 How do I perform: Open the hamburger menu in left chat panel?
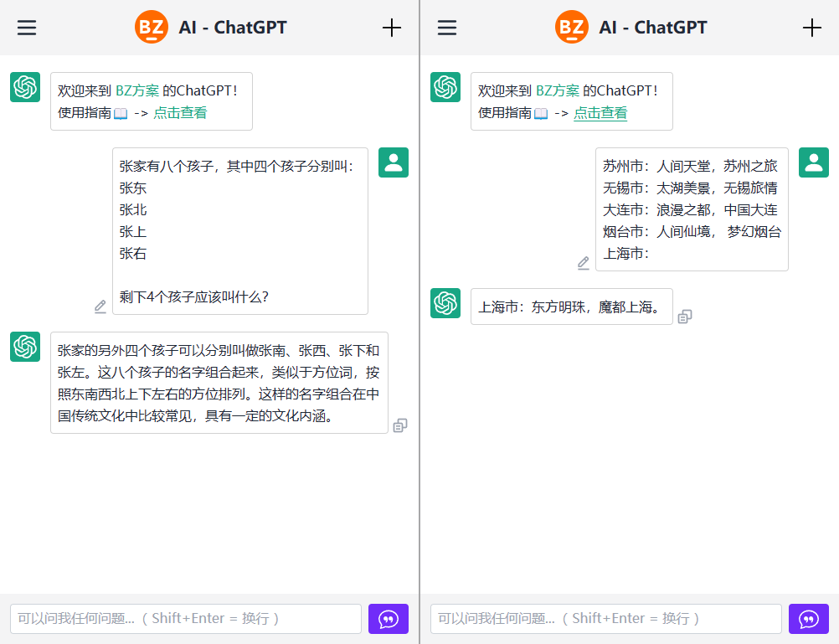(26, 28)
